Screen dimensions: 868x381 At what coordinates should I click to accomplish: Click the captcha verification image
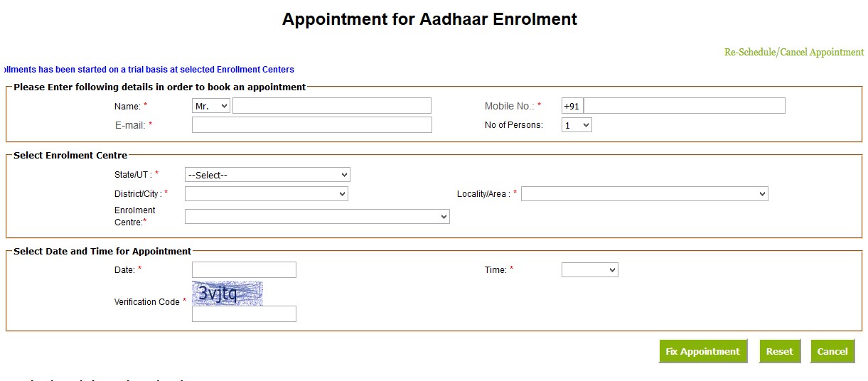(227, 293)
